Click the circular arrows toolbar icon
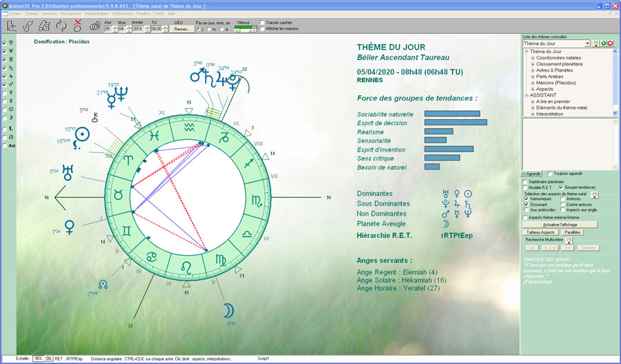 point(61,26)
